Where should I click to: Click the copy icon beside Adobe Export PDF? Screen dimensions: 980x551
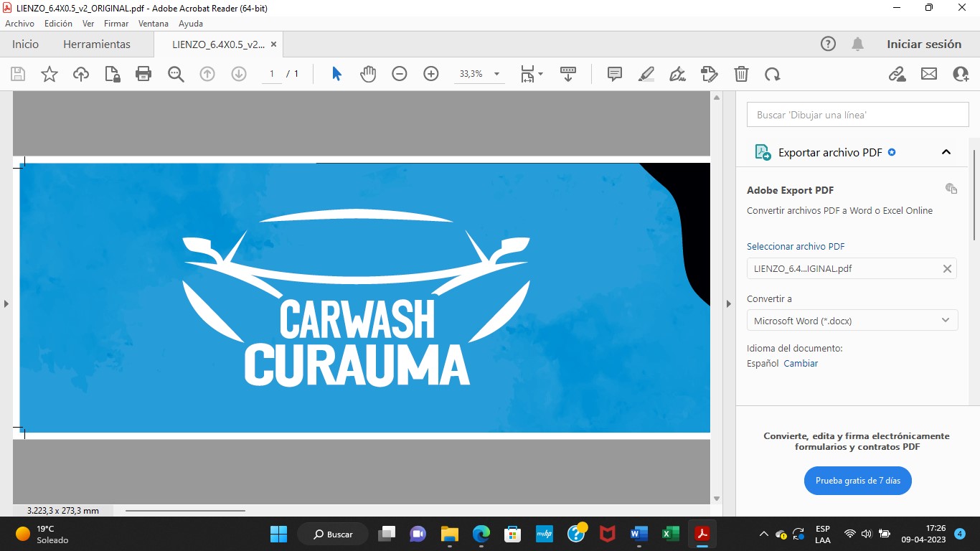point(951,189)
